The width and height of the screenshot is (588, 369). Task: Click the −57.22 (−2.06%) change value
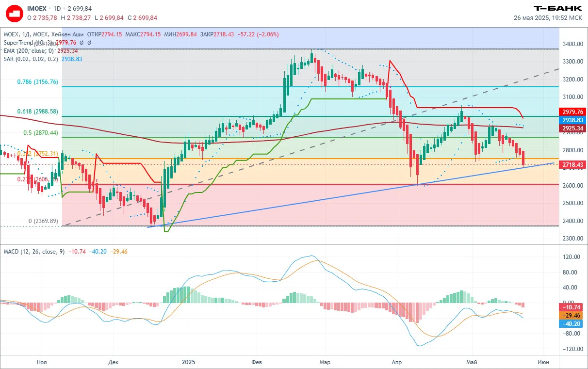click(x=257, y=34)
